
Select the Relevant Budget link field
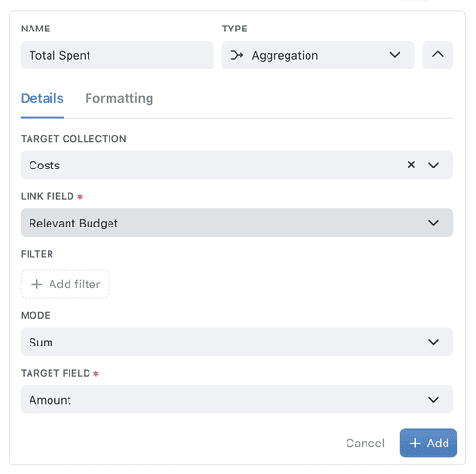coord(237,223)
